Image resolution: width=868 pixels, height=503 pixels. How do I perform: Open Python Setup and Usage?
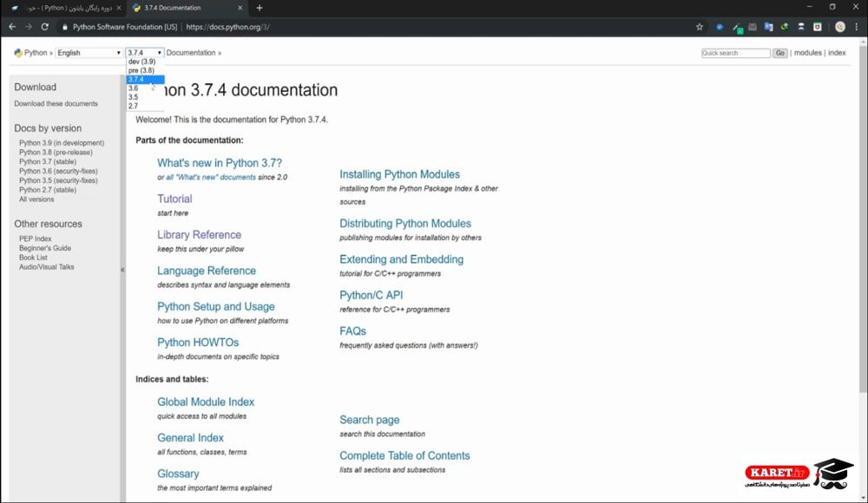click(216, 306)
